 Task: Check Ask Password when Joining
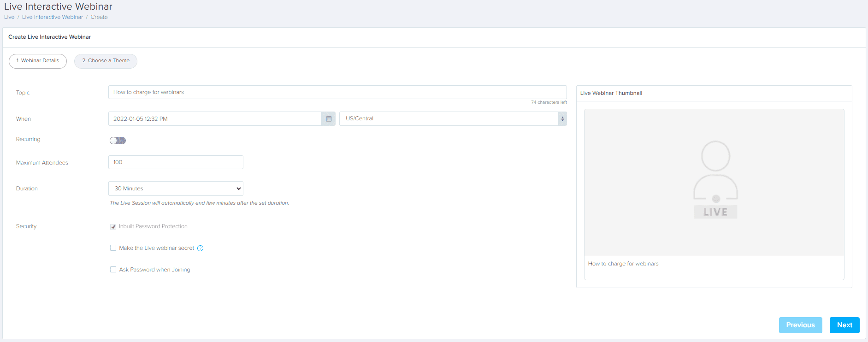click(113, 270)
